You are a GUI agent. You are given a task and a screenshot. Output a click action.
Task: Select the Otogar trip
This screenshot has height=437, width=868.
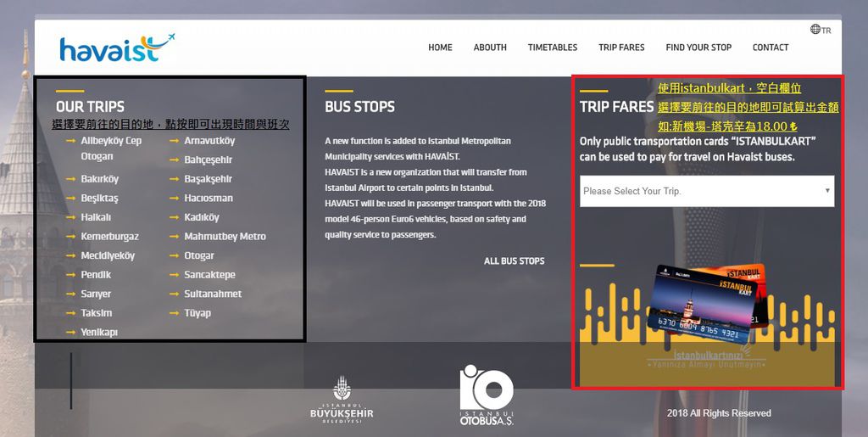[199, 256]
